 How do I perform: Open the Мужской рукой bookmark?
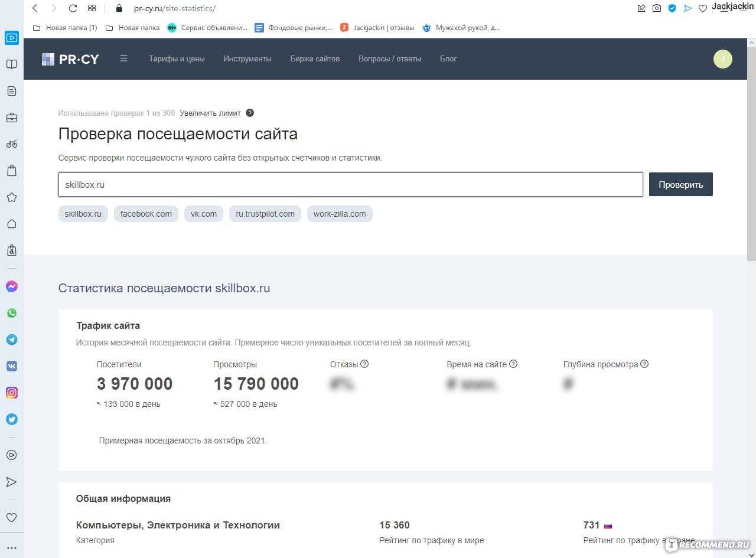461,27
